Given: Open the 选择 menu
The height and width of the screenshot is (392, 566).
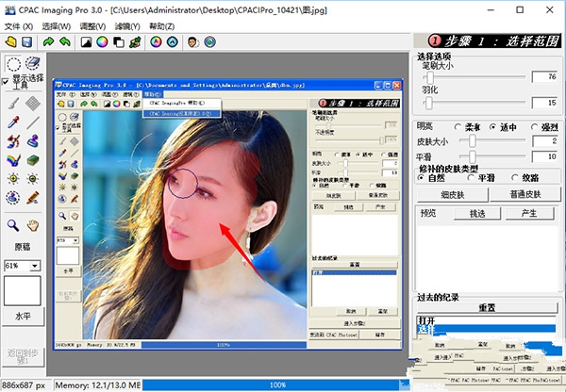Looking at the screenshot, I should pyautogui.click(x=56, y=26).
